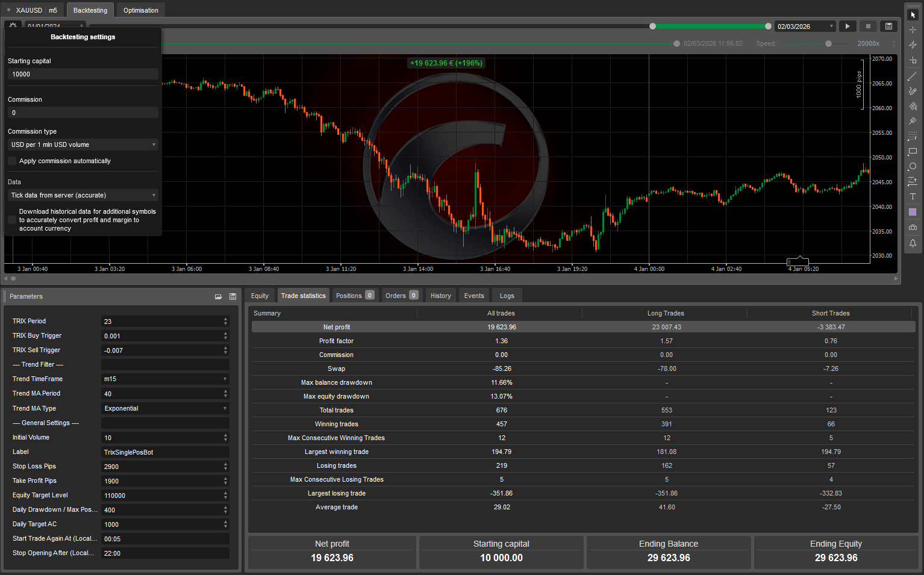Click the Speed slider handle
Viewport: 924px width, 575px height.
click(828, 43)
